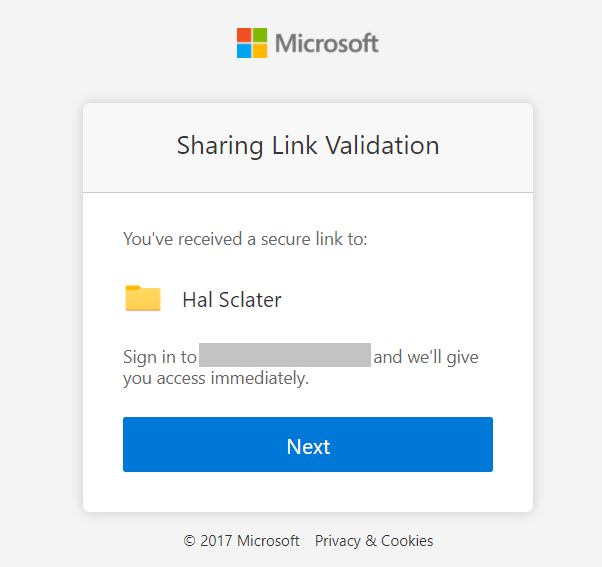Click the word "Validation" in the card title
Screen dimensions: 602x567
click(382, 145)
